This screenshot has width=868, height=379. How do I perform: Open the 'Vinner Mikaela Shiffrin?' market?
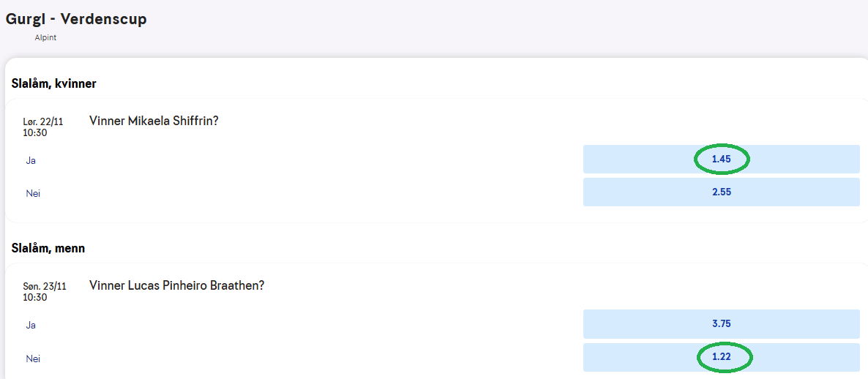coord(154,121)
